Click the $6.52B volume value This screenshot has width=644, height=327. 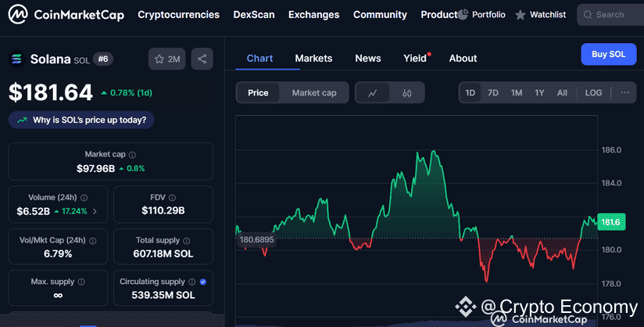33,211
